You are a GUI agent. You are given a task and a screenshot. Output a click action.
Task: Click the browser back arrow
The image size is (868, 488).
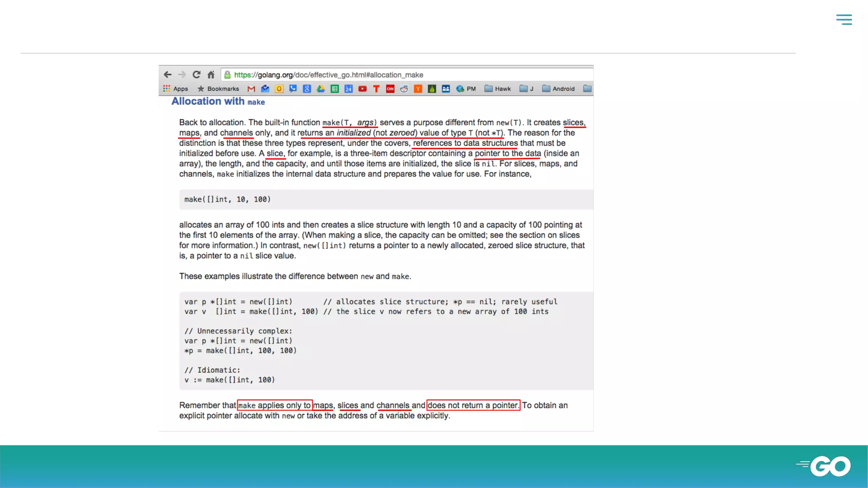click(167, 75)
